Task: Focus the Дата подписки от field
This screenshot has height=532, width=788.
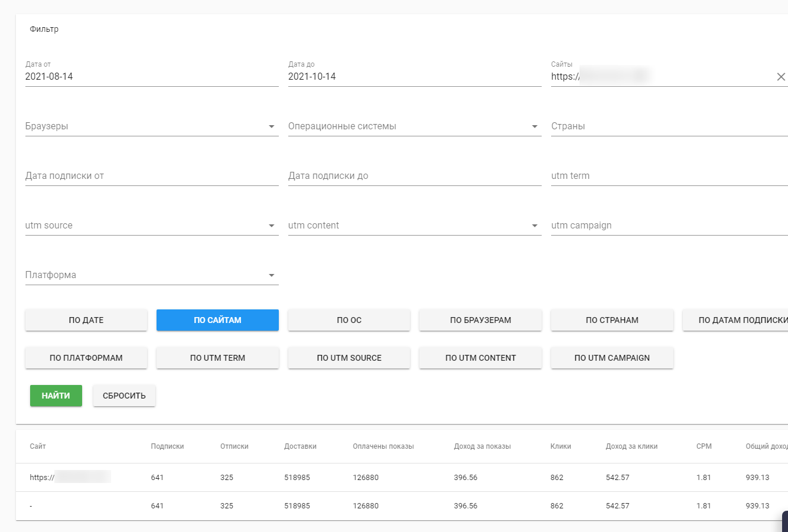Action: coord(151,176)
